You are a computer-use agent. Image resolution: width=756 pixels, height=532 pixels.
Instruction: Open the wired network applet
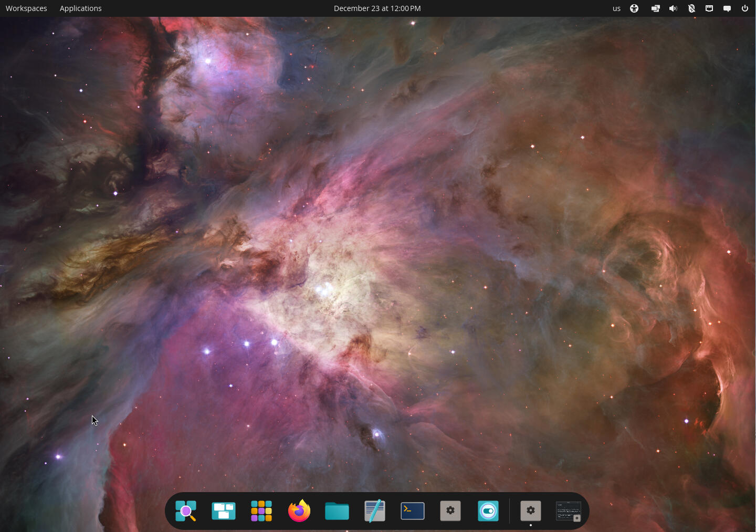point(709,8)
